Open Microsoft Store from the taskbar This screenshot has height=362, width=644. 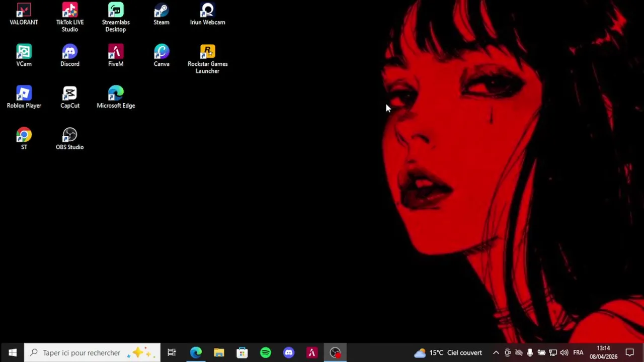(x=242, y=352)
